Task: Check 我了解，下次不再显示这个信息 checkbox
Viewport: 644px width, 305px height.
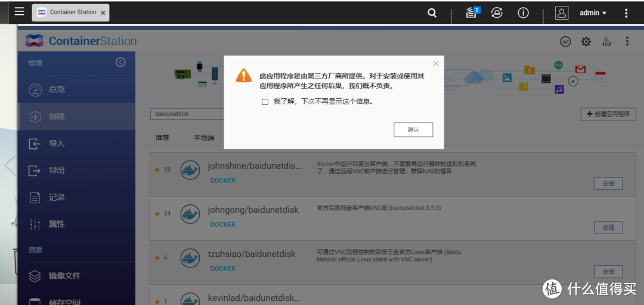Action: point(265,102)
